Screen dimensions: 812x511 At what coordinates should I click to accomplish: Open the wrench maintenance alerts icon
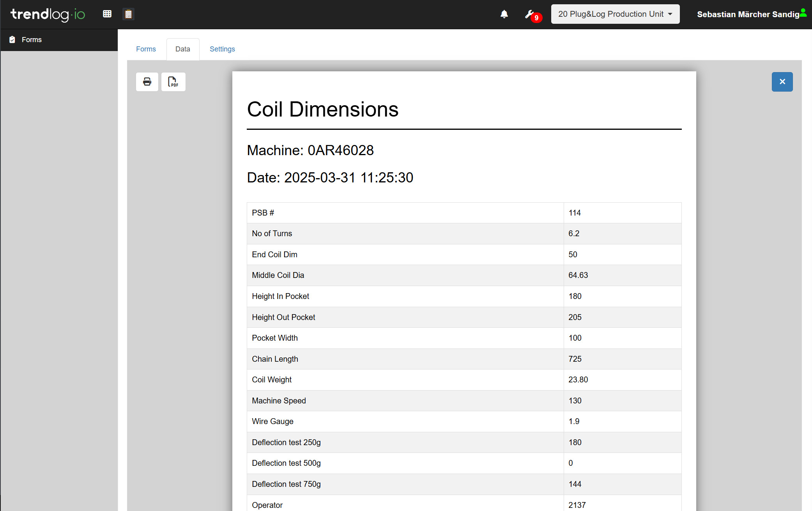(529, 14)
